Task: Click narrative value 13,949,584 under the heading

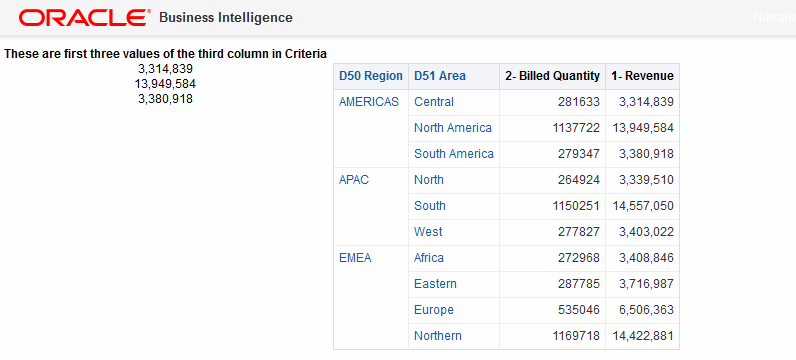Action: tap(165, 84)
